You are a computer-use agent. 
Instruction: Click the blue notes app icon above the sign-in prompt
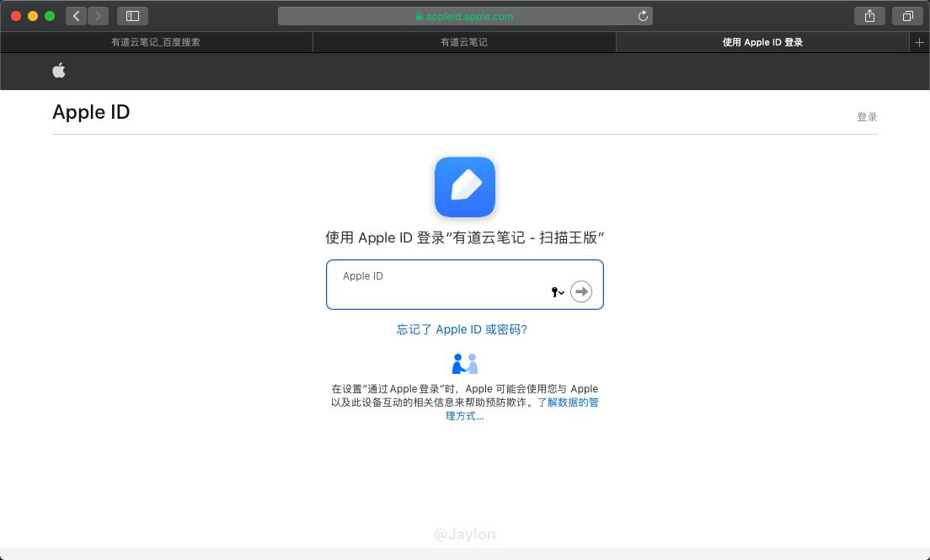coord(464,186)
